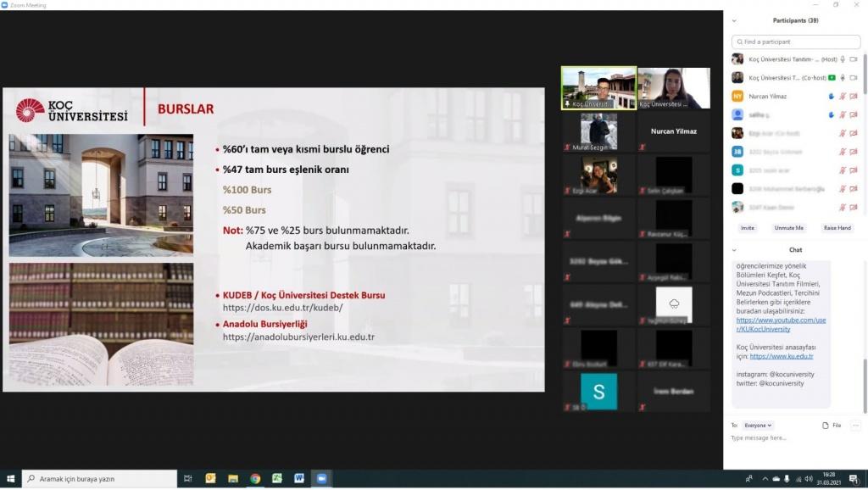Click the taskbar clock showing 16:28

pos(829,478)
